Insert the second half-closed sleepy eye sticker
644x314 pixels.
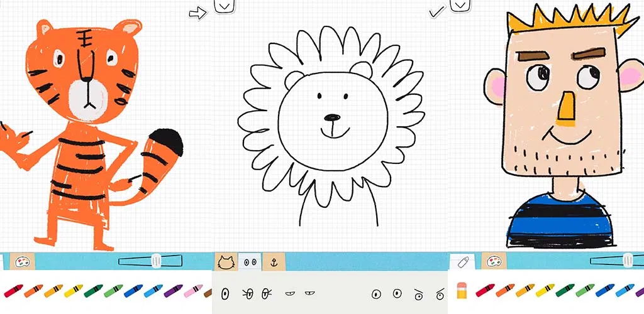pyautogui.click(x=309, y=293)
